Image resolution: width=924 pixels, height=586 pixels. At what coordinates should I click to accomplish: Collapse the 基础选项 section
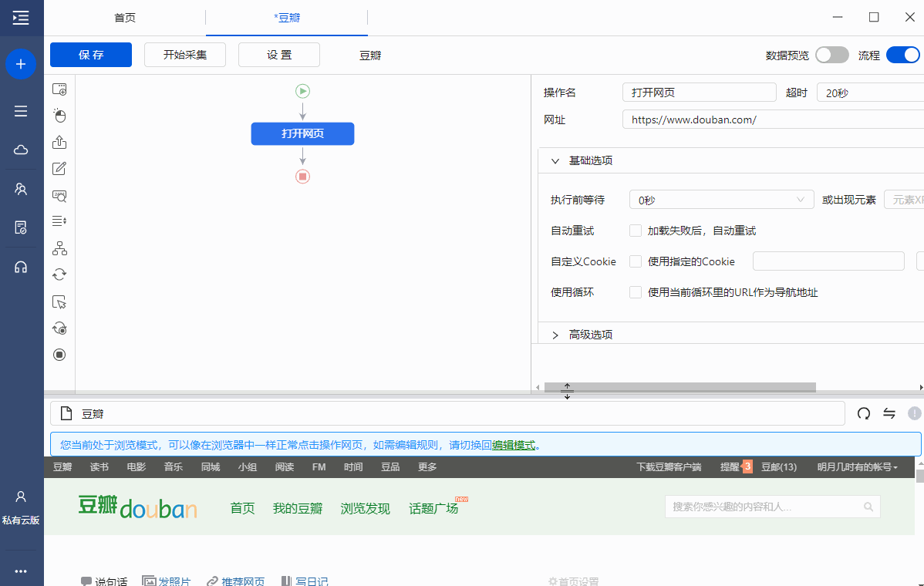click(555, 161)
